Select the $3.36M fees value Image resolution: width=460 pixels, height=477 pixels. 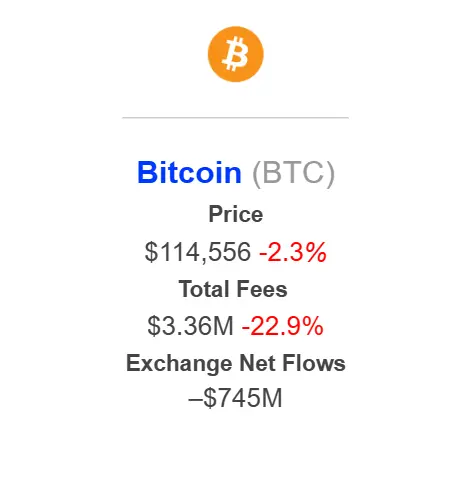[190, 326]
